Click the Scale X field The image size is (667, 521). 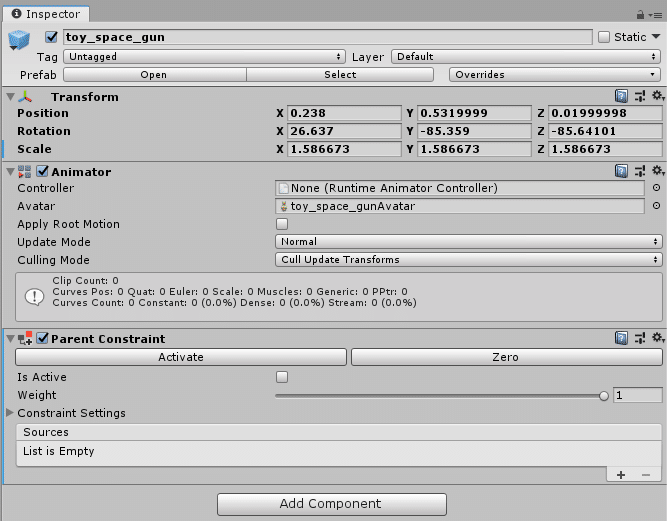[344, 149]
